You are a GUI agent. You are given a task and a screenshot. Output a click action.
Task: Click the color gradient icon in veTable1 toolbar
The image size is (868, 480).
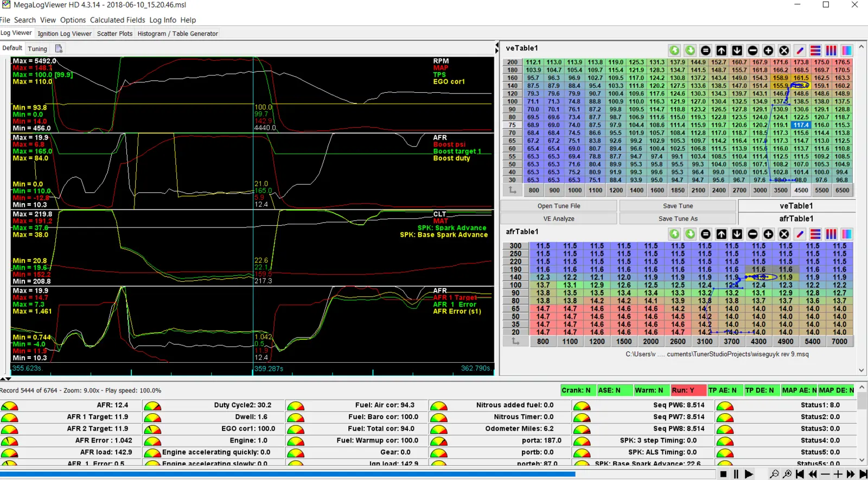pos(847,50)
